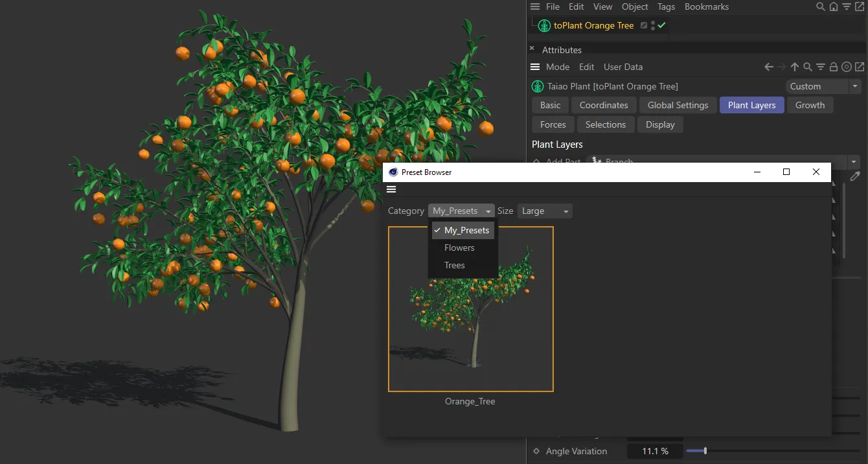Toggle the Angle Variation keyframe diamond
Image resolution: width=868 pixels, height=464 pixels.
536,451
